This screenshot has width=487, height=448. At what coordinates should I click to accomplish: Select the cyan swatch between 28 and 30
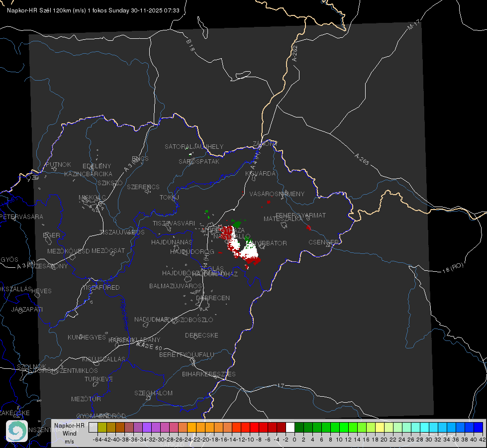tap(425, 427)
